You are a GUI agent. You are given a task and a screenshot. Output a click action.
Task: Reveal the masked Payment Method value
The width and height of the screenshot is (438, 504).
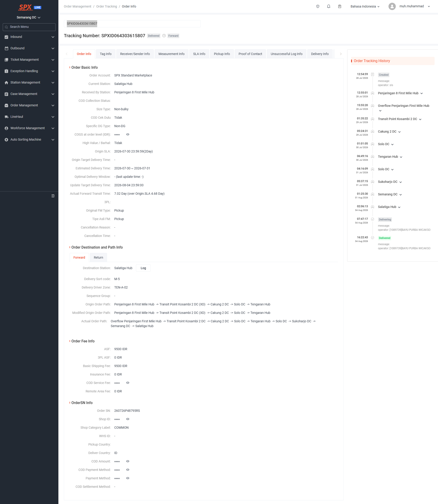tap(128, 478)
